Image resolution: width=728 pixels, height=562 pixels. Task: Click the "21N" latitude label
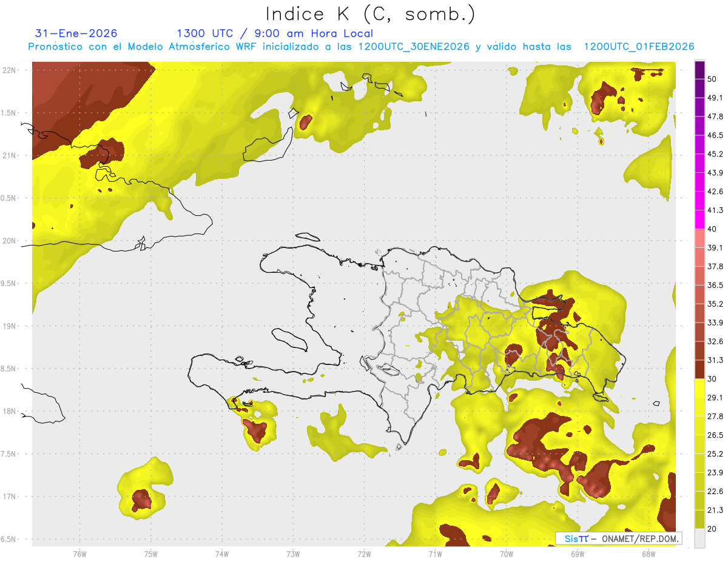10,155
